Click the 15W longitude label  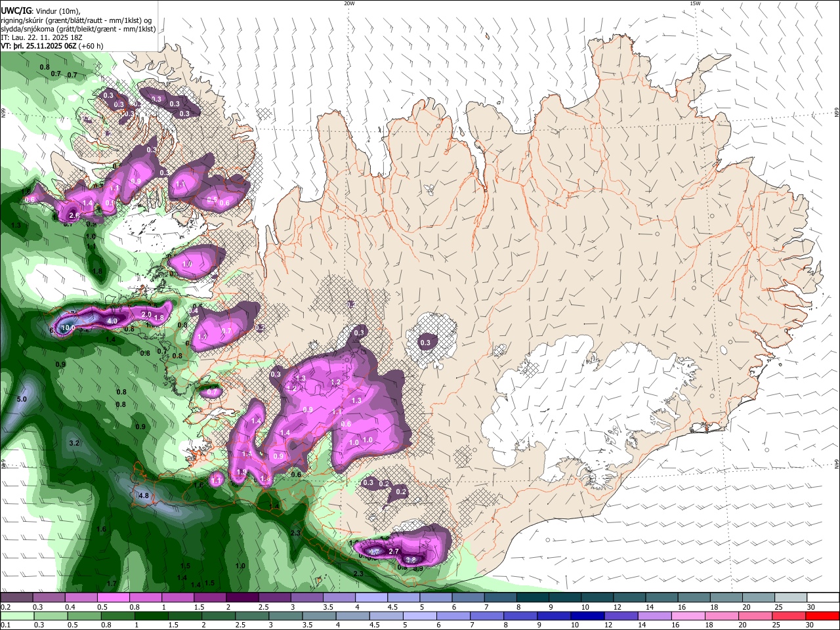coord(695,3)
